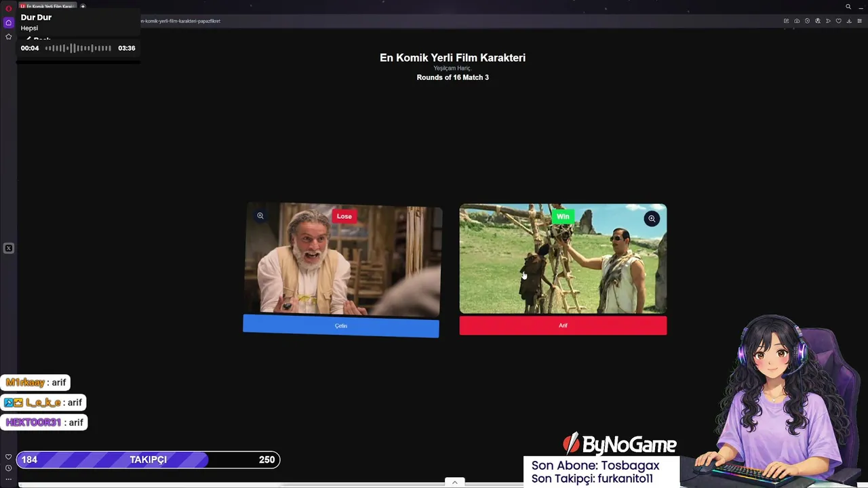Open the X (Twitter) sidebar icon

tap(8, 248)
